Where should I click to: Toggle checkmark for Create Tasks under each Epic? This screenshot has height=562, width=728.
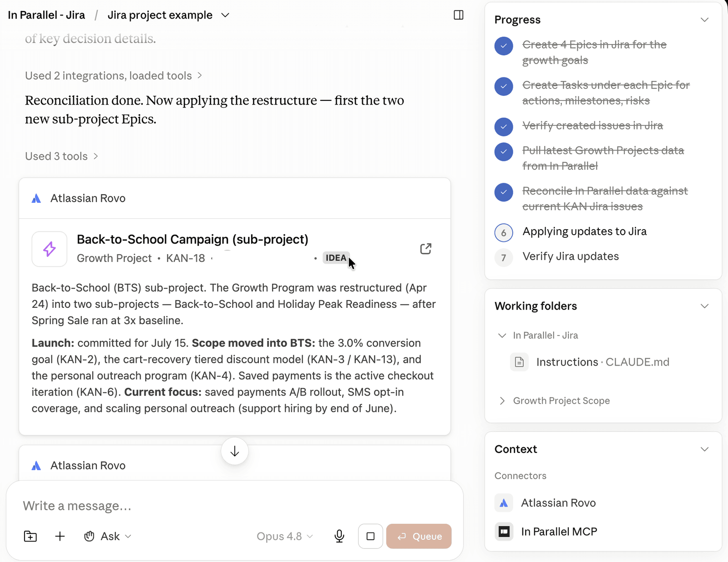coord(504,86)
